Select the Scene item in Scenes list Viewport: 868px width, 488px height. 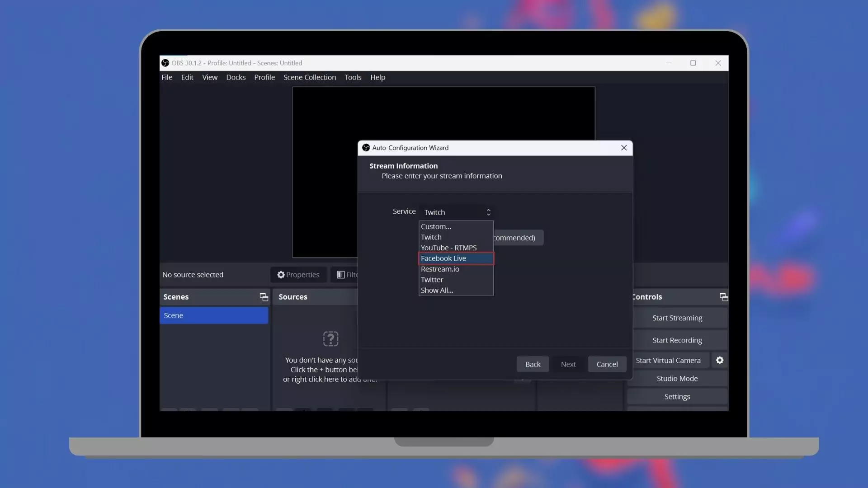[x=214, y=315]
